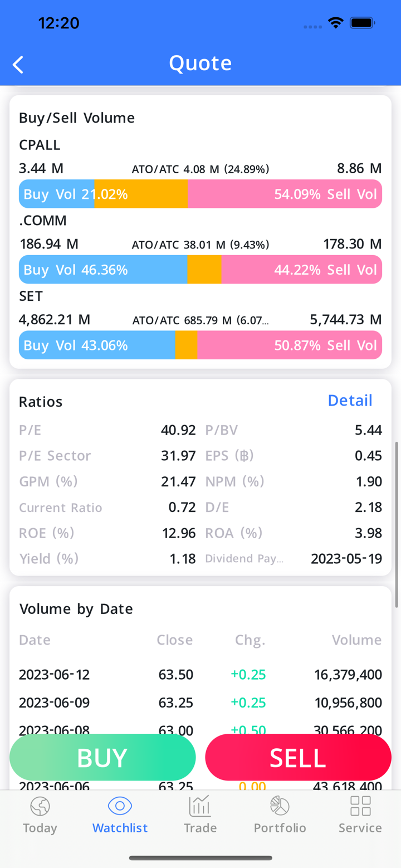This screenshot has width=401, height=868.
Task: Tap the Dividend Pay date 2023-05-19
Action: click(x=346, y=559)
